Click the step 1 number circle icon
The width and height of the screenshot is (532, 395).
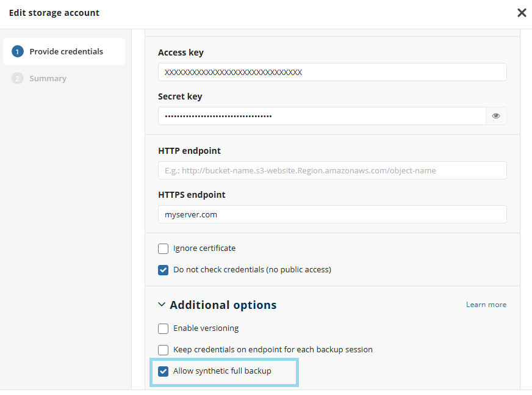pos(18,52)
